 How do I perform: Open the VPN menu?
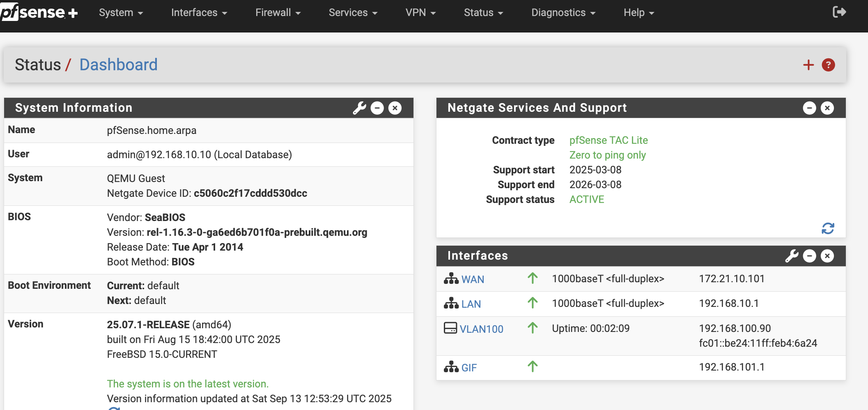[x=420, y=13]
